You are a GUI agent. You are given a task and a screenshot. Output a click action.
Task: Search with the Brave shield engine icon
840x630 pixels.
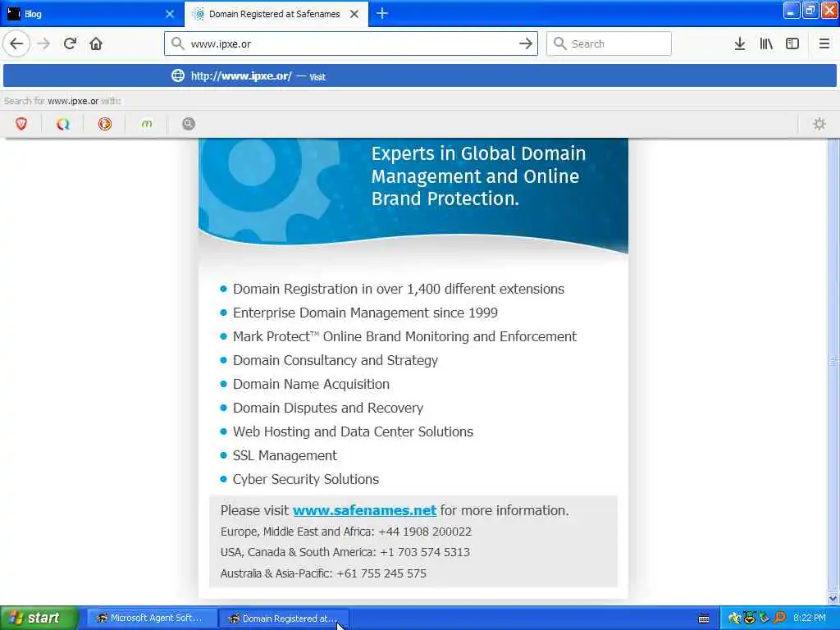point(21,125)
